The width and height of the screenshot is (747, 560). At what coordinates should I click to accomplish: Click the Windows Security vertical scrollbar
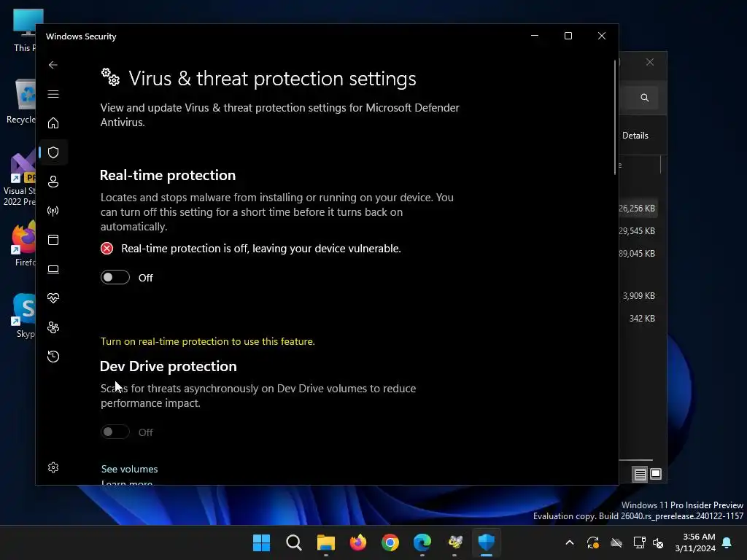tap(615, 117)
